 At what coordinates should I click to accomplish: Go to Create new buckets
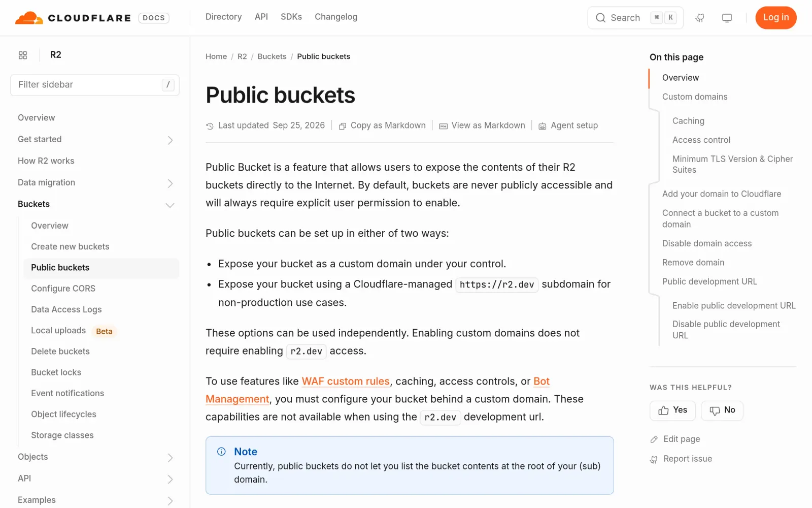(70, 246)
